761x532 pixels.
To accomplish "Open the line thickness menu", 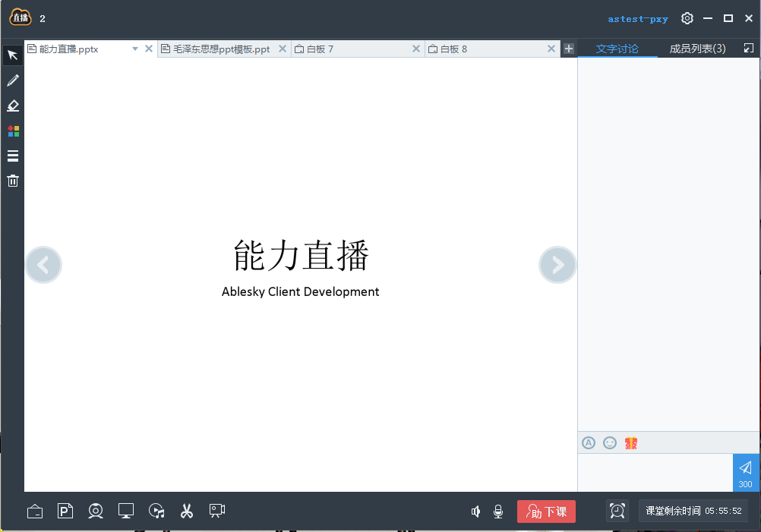I will [x=13, y=156].
